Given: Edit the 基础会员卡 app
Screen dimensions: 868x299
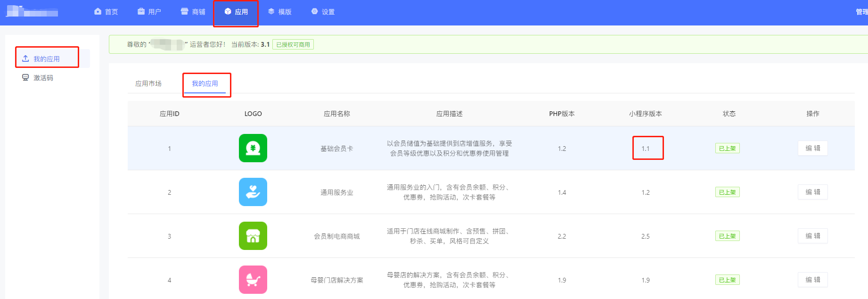Looking at the screenshot, I should point(813,148).
